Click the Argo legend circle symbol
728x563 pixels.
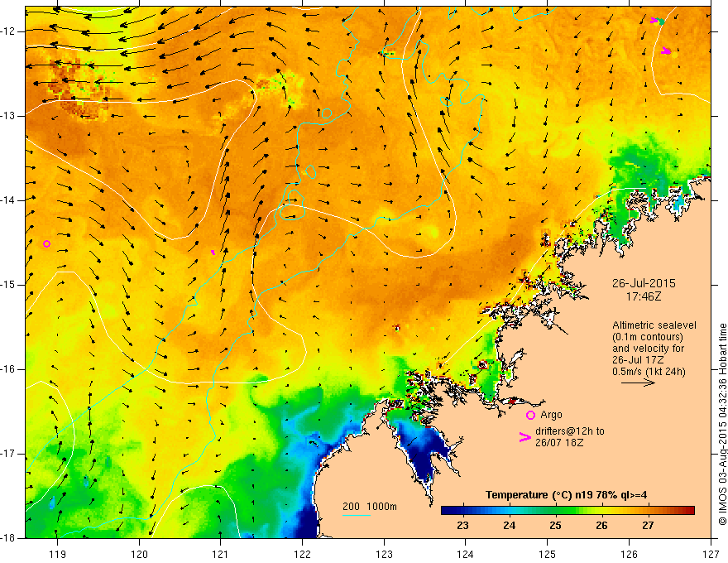[530, 415]
